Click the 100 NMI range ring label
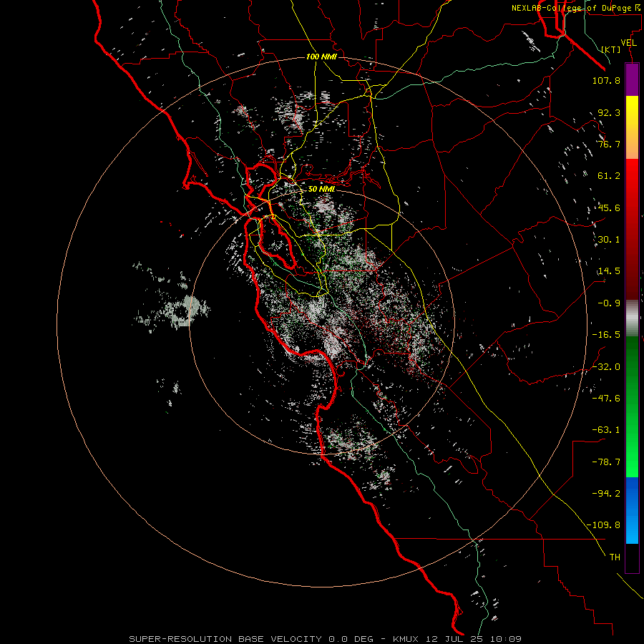 click(x=321, y=57)
